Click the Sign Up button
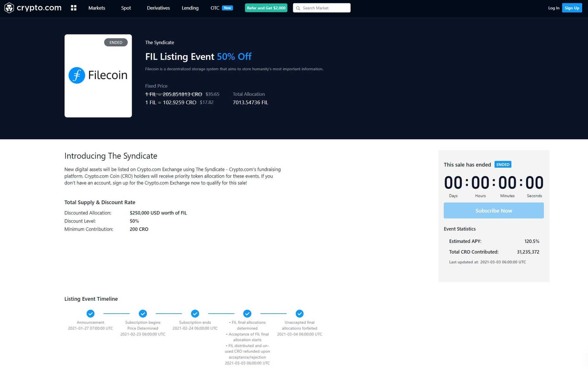Viewport: 588px width, 369px height. tap(572, 8)
